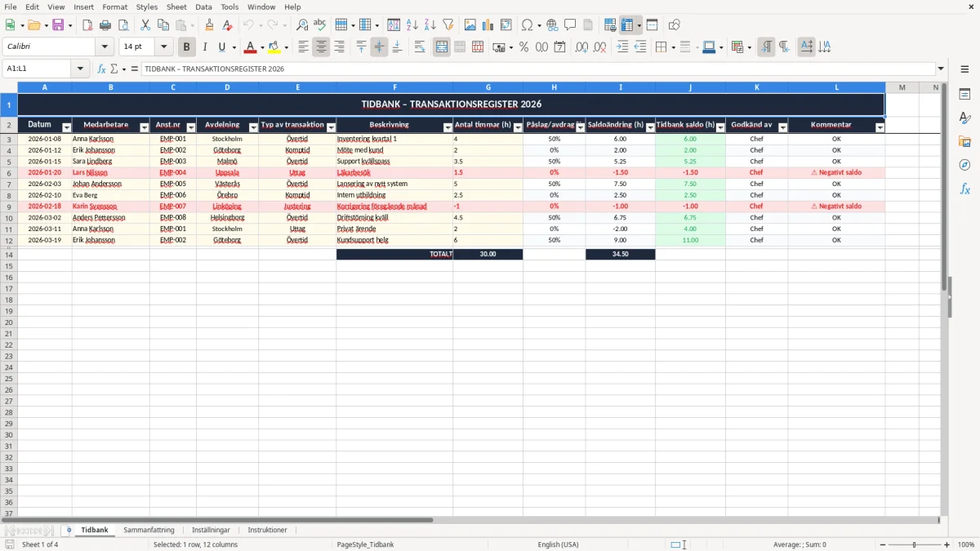
Task: Toggle Wrap Text button
Action: click(x=420, y=47)
